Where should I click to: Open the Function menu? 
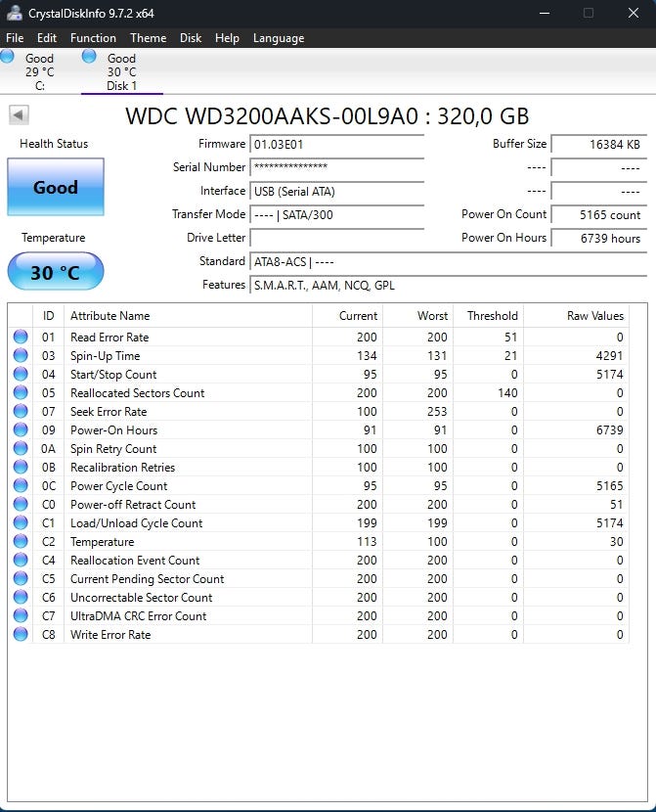coord(93,38)
